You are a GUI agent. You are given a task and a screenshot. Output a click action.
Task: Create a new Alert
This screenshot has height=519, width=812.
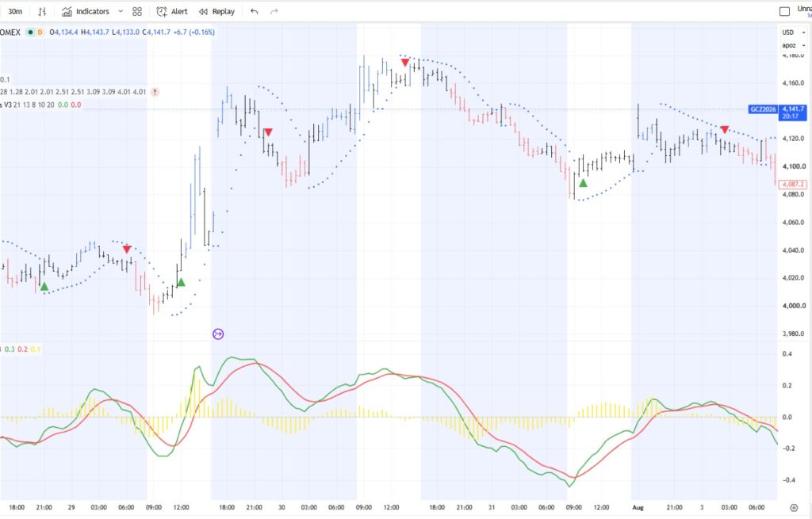point(172,11)
